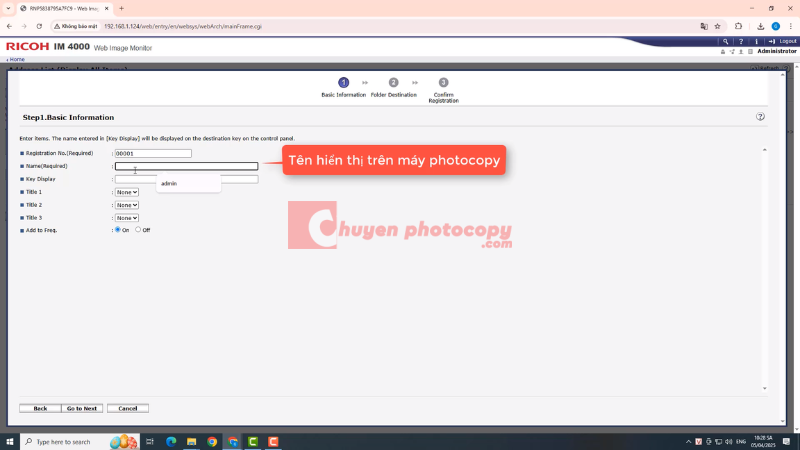Screen dimensions: 800x450
Task: Click the printer status icon beside Administrator
Action: tap(722, 52)
